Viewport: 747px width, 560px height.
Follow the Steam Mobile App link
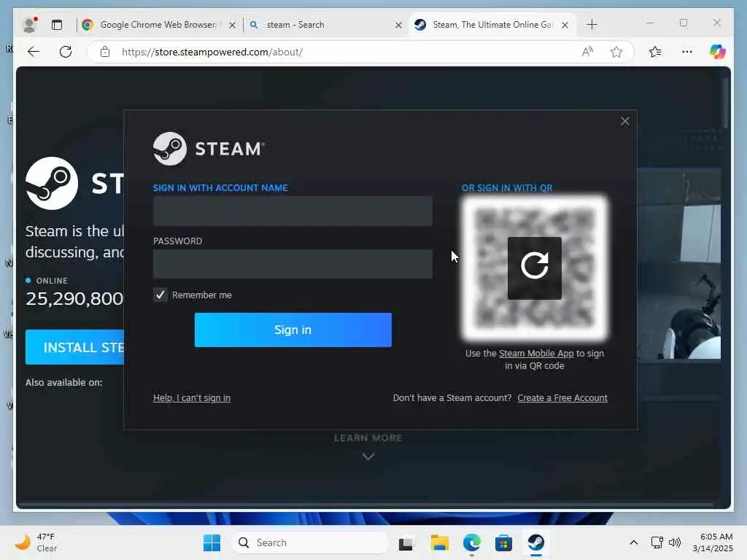[x=536, y=354]
